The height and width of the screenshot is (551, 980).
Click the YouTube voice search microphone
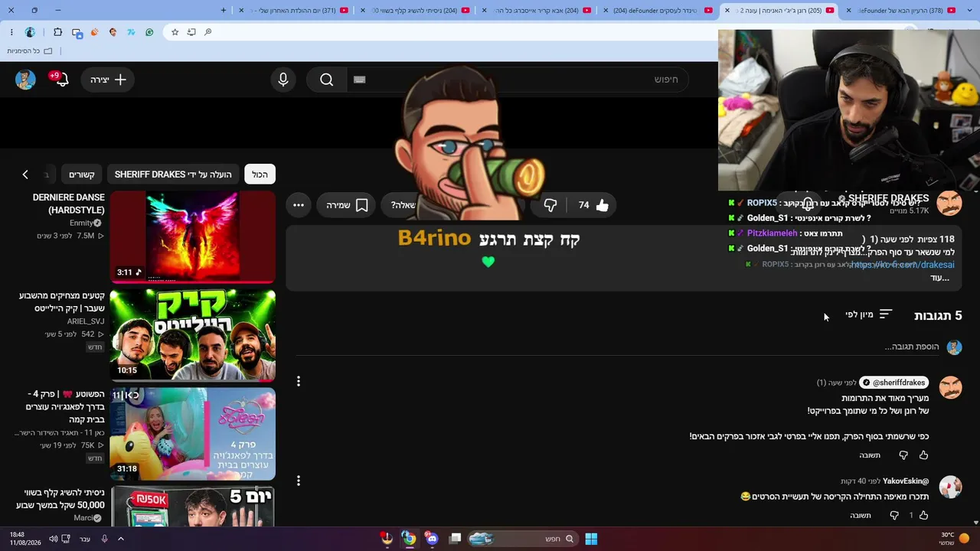283,80
